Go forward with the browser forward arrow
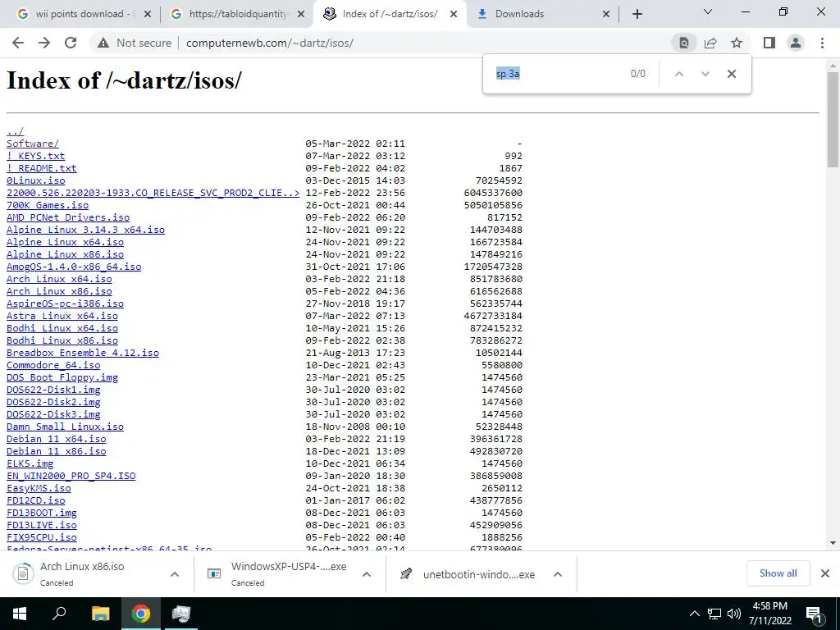The height and width of the screenshot is (630, 840). (44, 43)
